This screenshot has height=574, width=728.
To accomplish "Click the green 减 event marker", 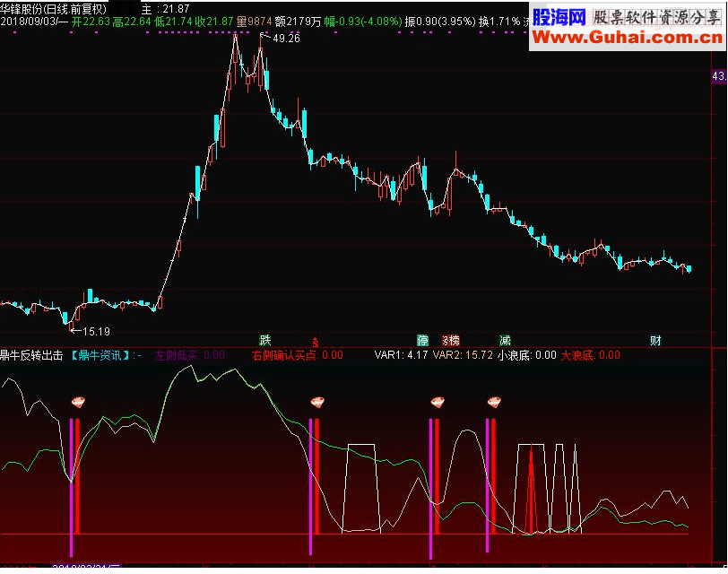I will pos(505,341).
